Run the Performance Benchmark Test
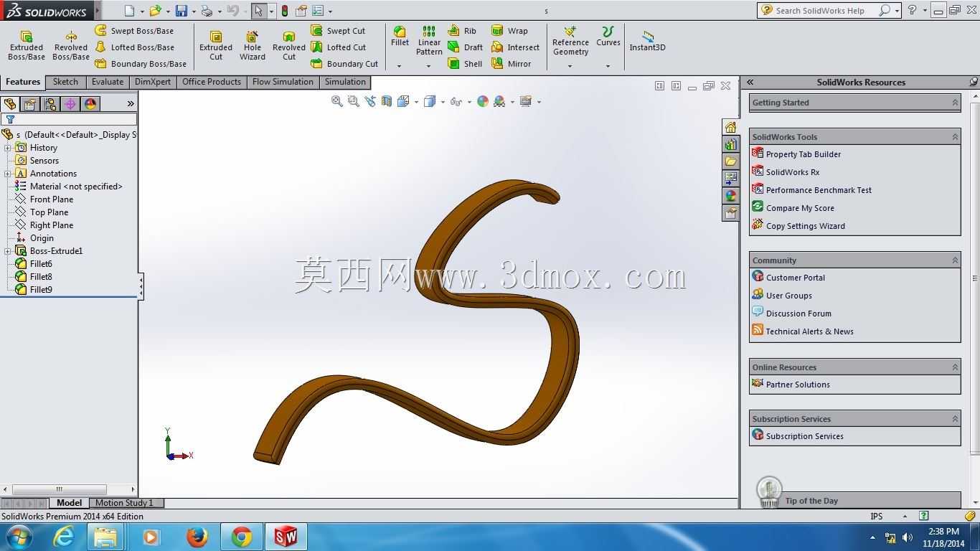This screenshot has width=980, height=551. [x=812, y=190]
